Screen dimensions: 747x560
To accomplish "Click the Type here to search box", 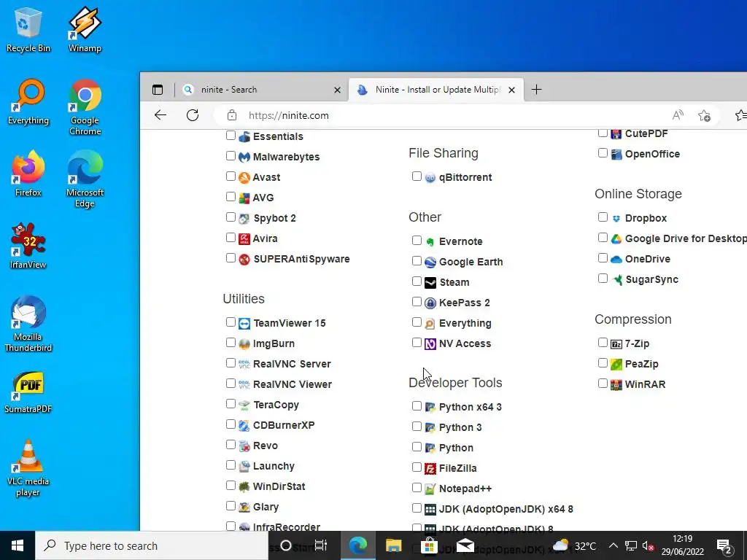I will click(x=152, y=545).
